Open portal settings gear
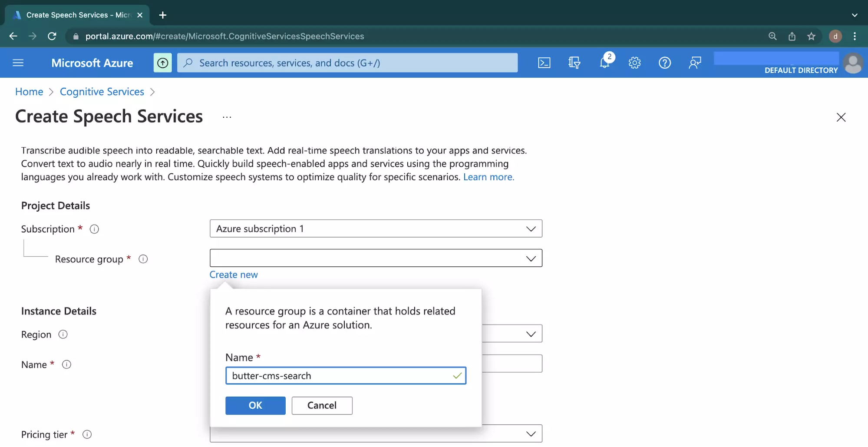Screen dimensions: 868x447 pyautogui.click(x=634, y=63)
